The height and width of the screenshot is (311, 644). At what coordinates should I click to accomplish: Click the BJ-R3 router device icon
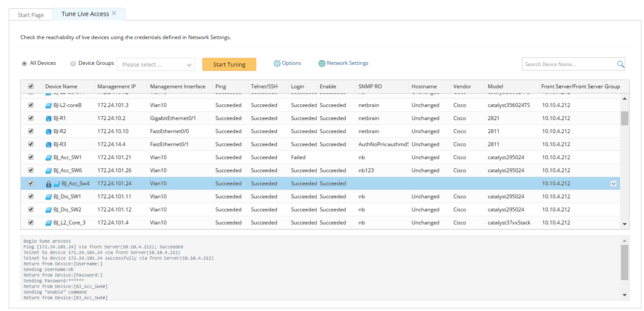click(49, 144)
